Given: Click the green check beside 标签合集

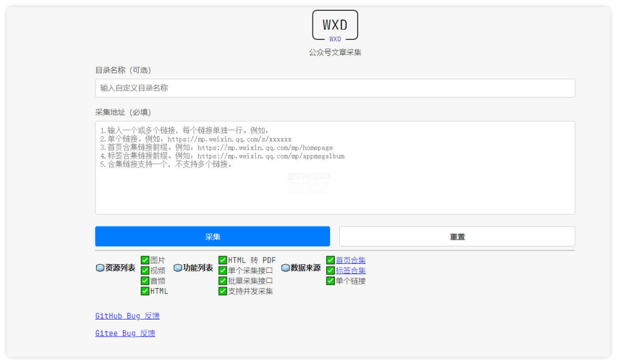Looking at the screenshot, I should [x=331, y=270].
